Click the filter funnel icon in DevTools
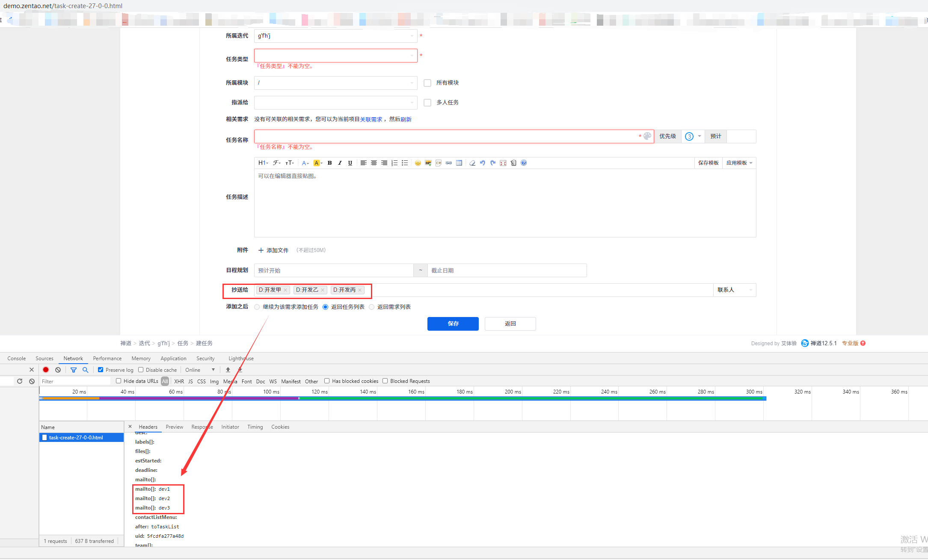The height and width of the screenshot is (560, 928). 74,370
